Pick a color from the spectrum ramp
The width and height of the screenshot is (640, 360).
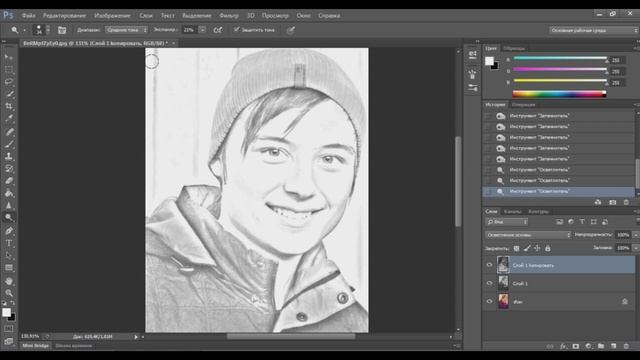[559, 94]
